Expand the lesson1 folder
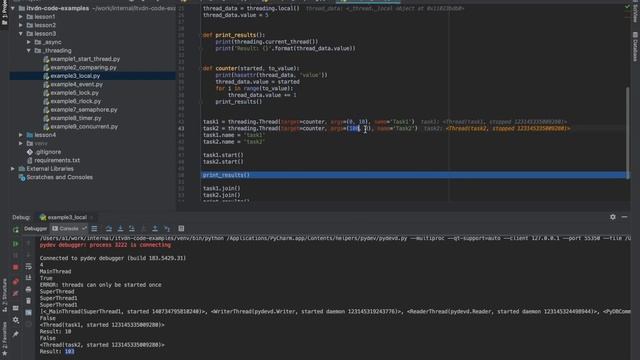The image size is (640, 360). (21, 17)
